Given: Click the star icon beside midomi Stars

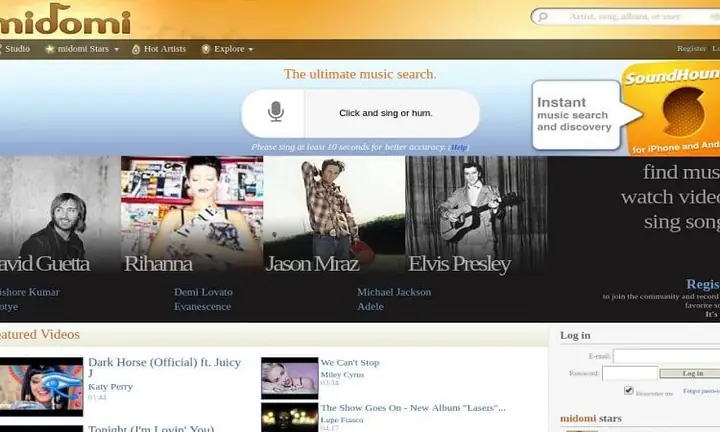Looking at the screenshot, I should point(50,49).
